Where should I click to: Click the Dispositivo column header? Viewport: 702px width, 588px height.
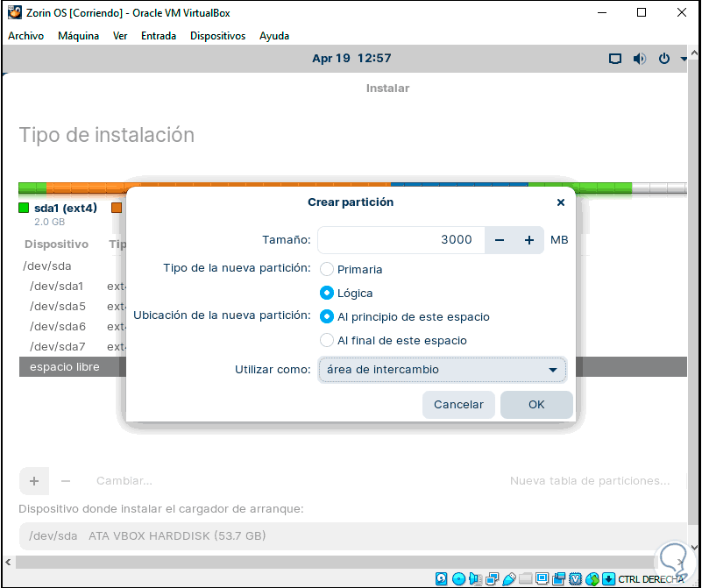[x=56, y=244]
